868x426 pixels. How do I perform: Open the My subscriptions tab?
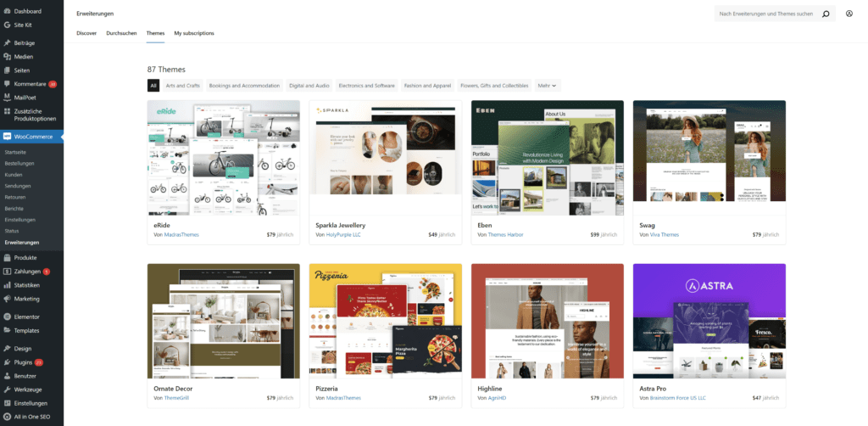(194, 33)
